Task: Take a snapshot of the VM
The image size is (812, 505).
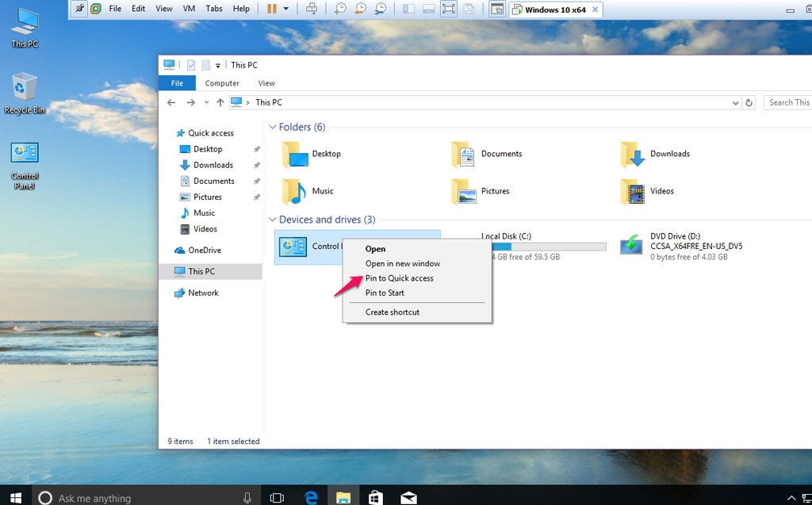Action: (339, 9)
